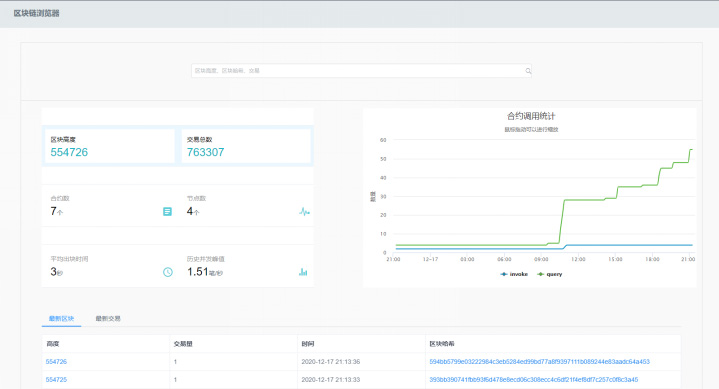Viewport: 719px width, 389px height.
Task: Focus the block height/hash search field
Action: point(361,71)
